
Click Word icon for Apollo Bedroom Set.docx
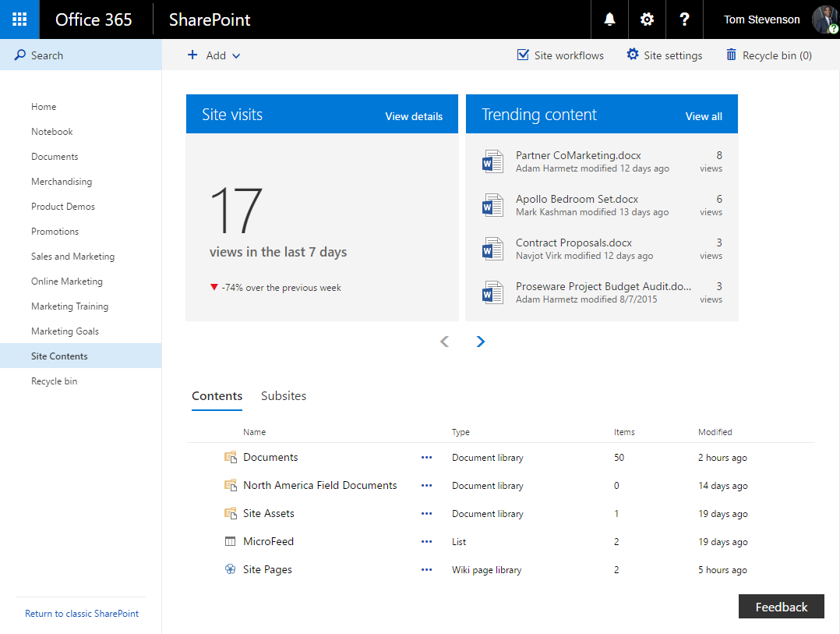tap(492, 205)
